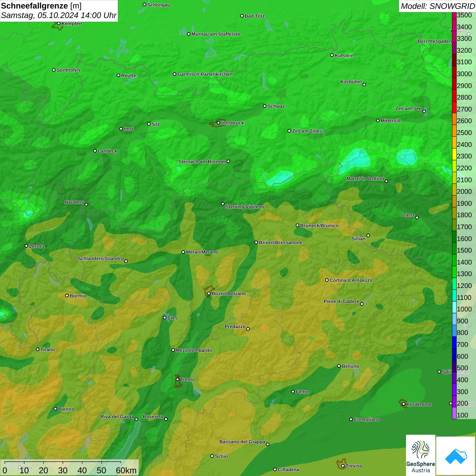Click the Bad Tölz marker dot

[242, 16]
